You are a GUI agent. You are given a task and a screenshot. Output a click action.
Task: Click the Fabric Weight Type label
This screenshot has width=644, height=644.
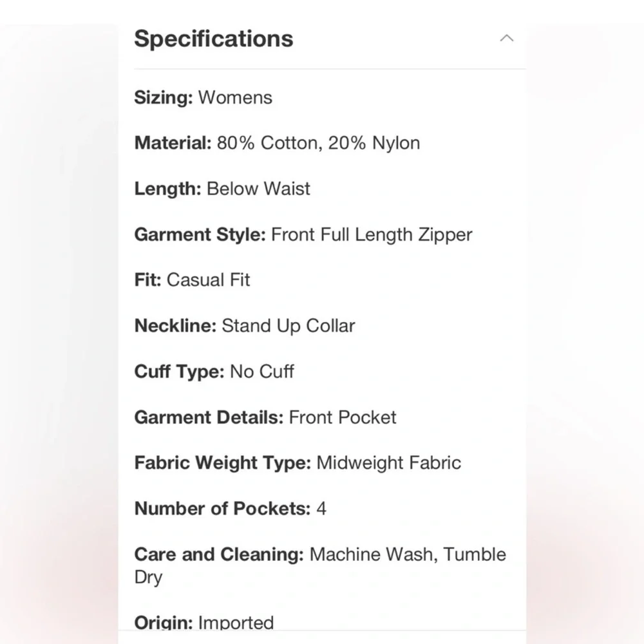coord(223,463)
